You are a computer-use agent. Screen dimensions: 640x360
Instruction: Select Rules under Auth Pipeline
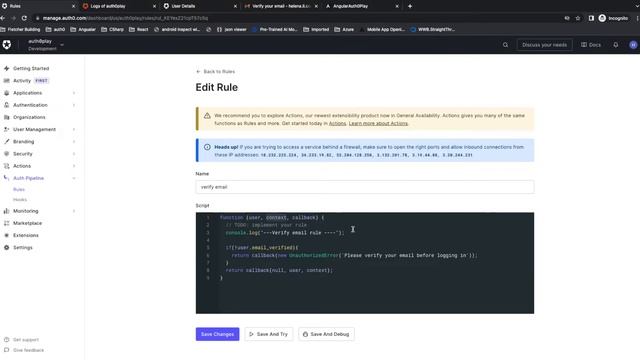click(x=19, y=189)
